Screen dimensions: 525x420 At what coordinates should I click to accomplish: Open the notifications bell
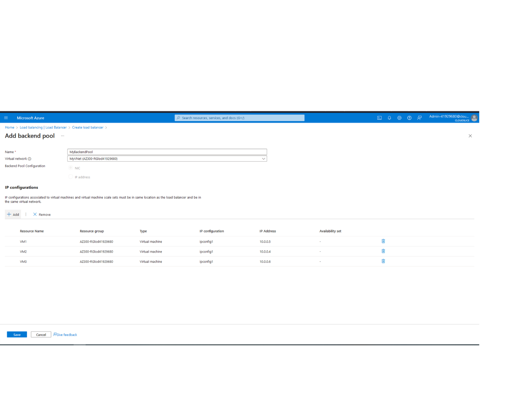click(x=389, y=118)
